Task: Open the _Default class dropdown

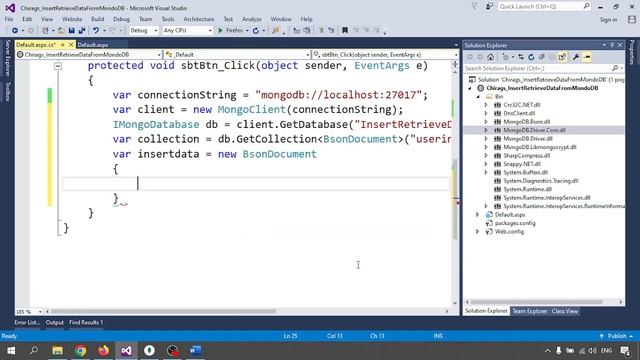Action: coord(237,55)
